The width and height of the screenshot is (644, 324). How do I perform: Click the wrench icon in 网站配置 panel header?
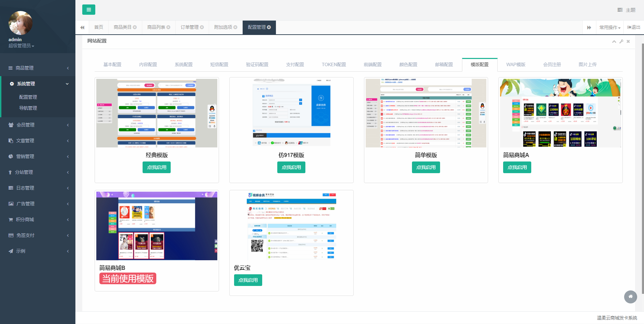tap(621, 41)
